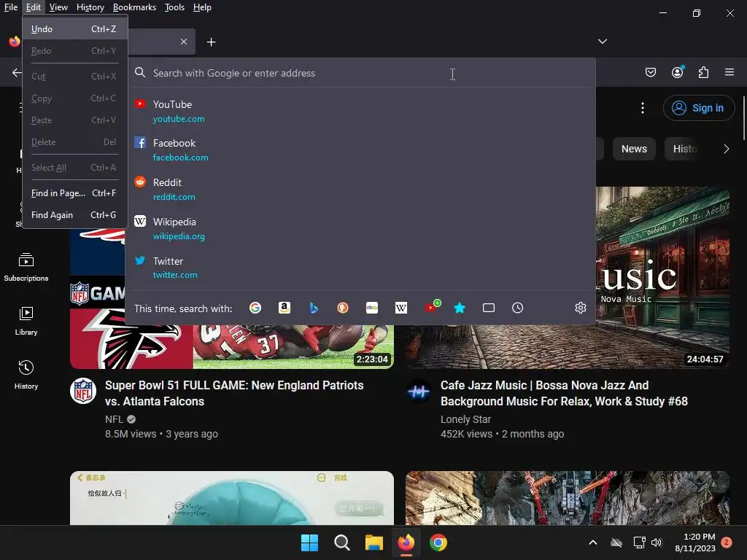747x560 pixels.
Task: Show hidden tray icons chevron
Action: [x=593, y=542]
